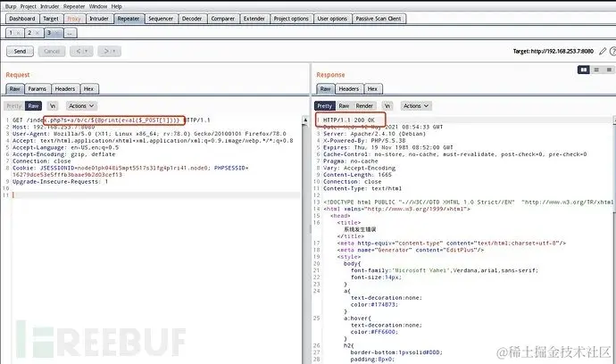This screenshot has width=616, height=364.
Task: Switch to the Intruder tool tab
Action: point(99,19)
